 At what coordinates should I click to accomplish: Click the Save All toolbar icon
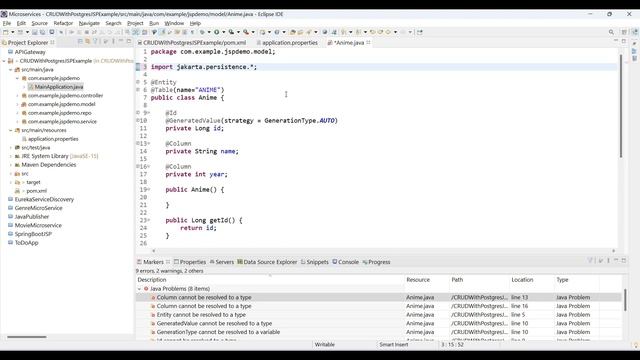pos(42,32)
